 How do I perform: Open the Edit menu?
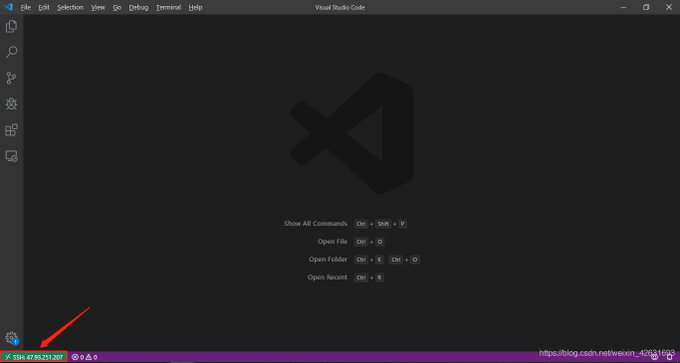click(x=44, y=7)
